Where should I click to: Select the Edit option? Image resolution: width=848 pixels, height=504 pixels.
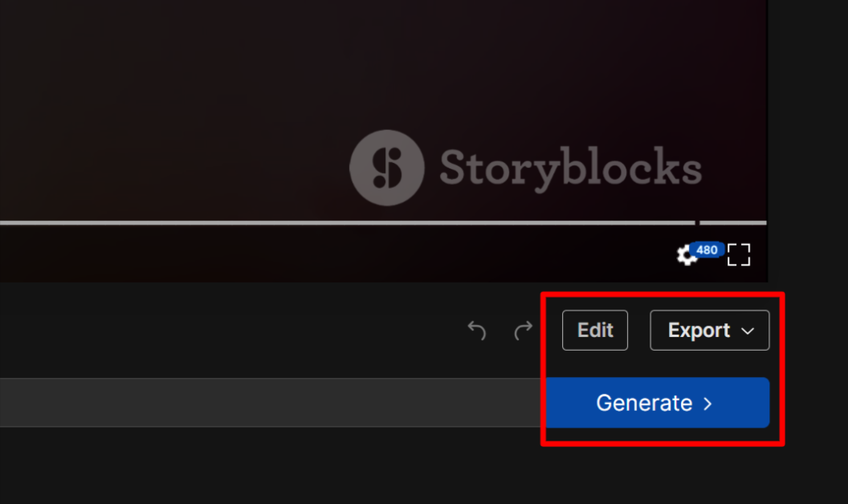click(594, 330)
